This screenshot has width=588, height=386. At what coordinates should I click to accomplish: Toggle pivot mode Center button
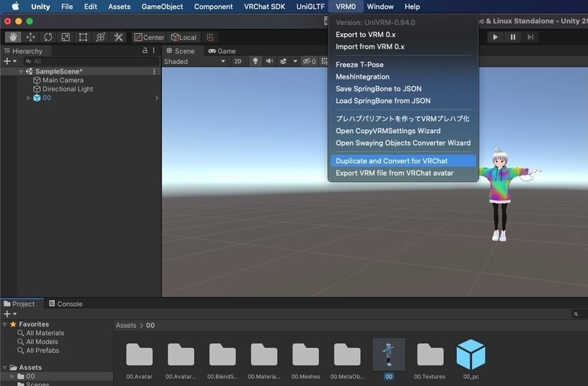[149, 37]
